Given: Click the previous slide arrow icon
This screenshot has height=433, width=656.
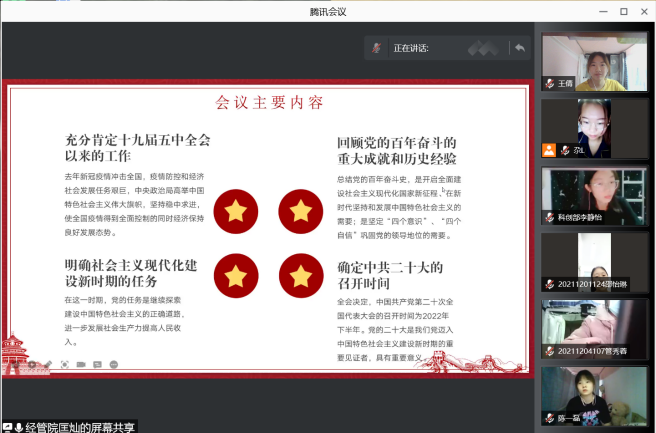Looking at the screenshot, I should click(x=16, y=364).
